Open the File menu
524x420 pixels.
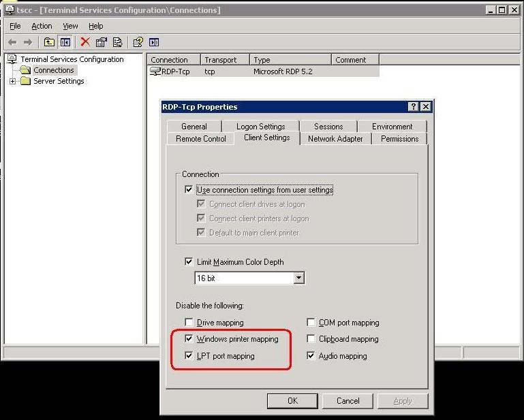click(x=15, y=26)
